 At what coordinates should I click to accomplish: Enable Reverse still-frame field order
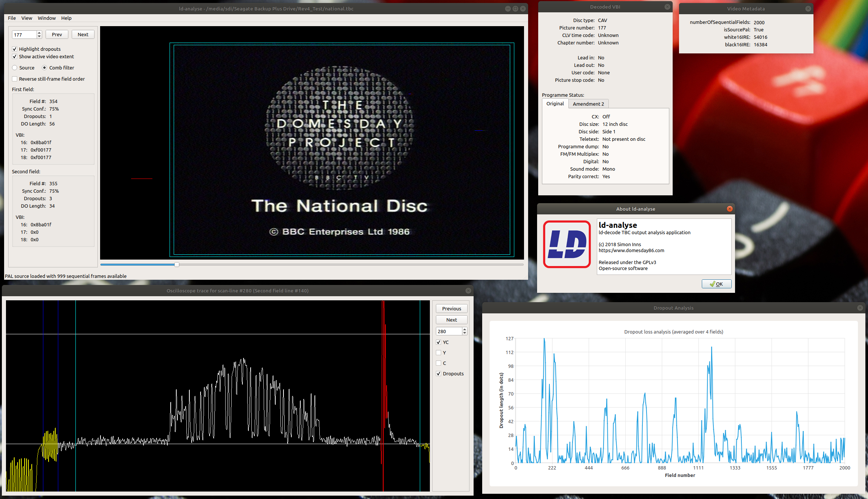pos(15,79)
